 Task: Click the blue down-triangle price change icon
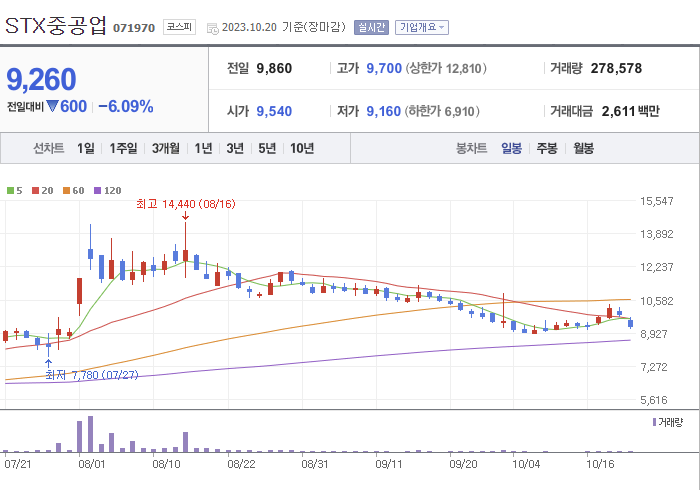point(53,106)
